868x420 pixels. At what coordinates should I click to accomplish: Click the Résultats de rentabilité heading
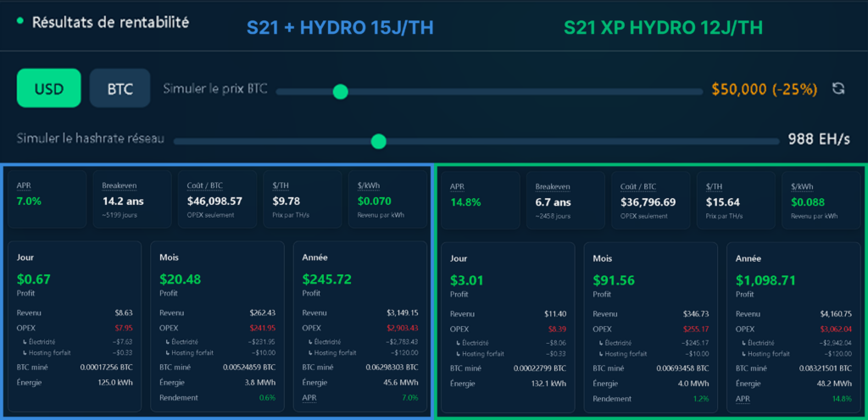(110, 23)
